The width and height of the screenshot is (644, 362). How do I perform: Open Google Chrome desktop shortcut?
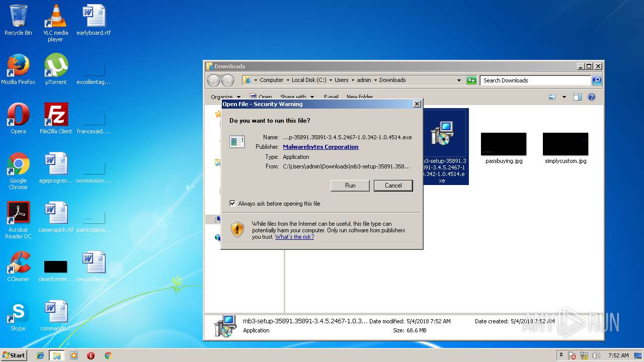coord(18,171)
